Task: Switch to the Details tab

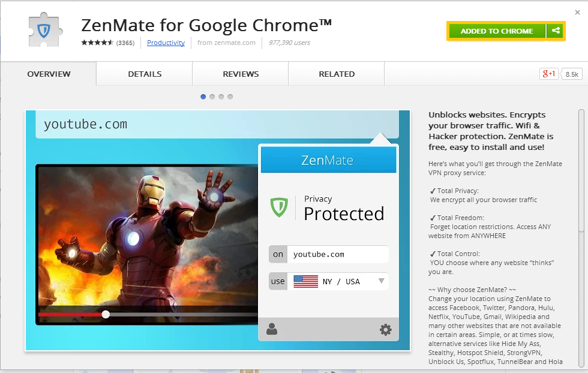Action: tap(145, 74)
